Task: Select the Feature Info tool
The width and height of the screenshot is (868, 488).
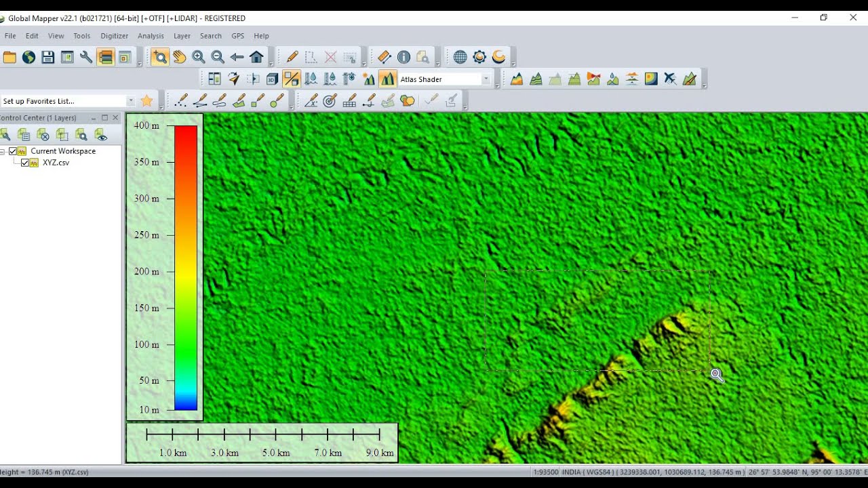Action: [x=403, y=58]
